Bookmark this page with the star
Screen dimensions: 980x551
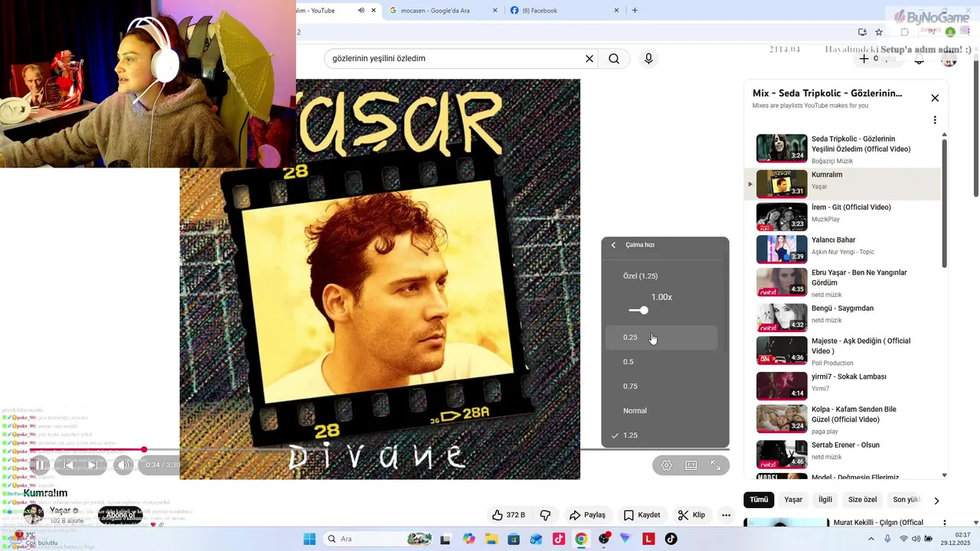(x=879, y=32)
